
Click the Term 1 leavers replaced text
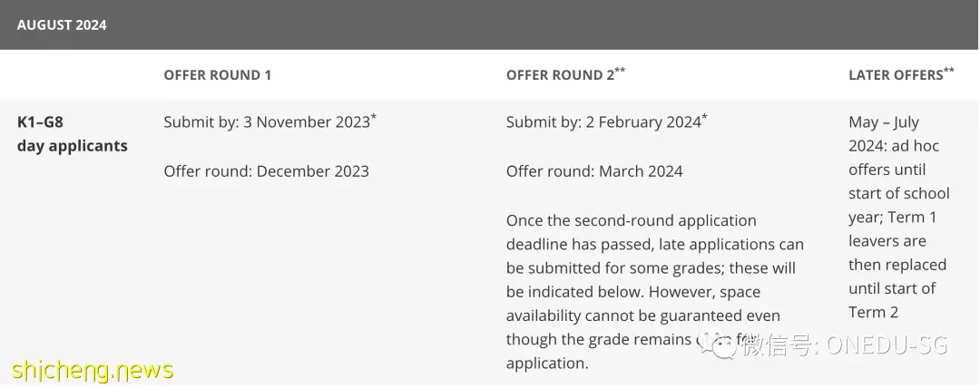(898, 265)
